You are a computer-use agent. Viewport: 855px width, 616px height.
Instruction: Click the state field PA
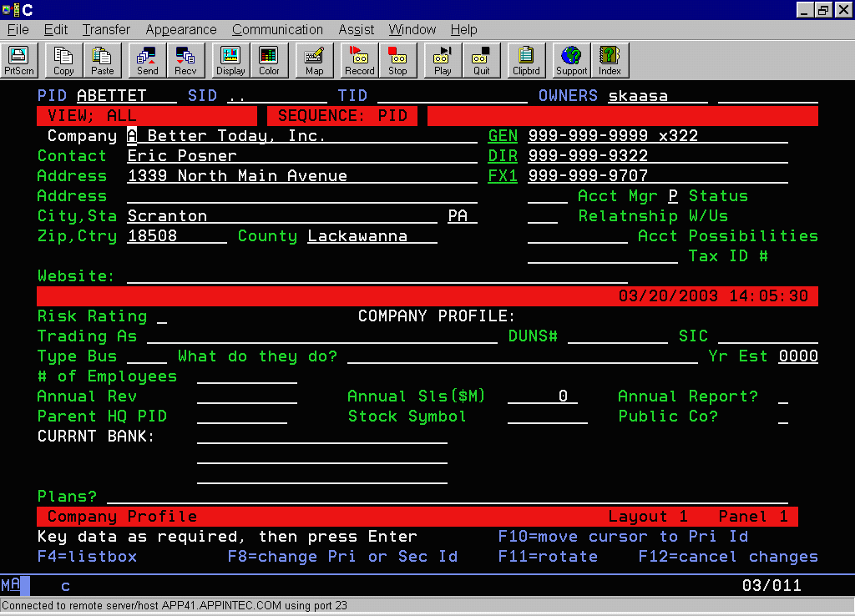463,216
